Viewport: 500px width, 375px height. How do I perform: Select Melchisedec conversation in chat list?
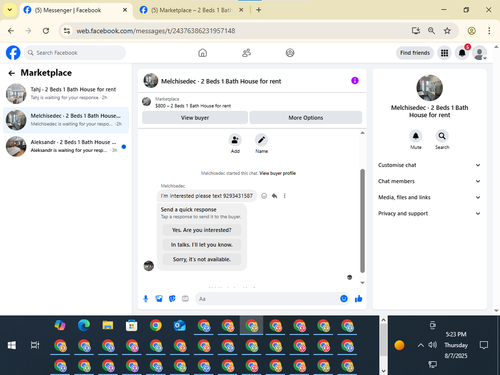66,120
